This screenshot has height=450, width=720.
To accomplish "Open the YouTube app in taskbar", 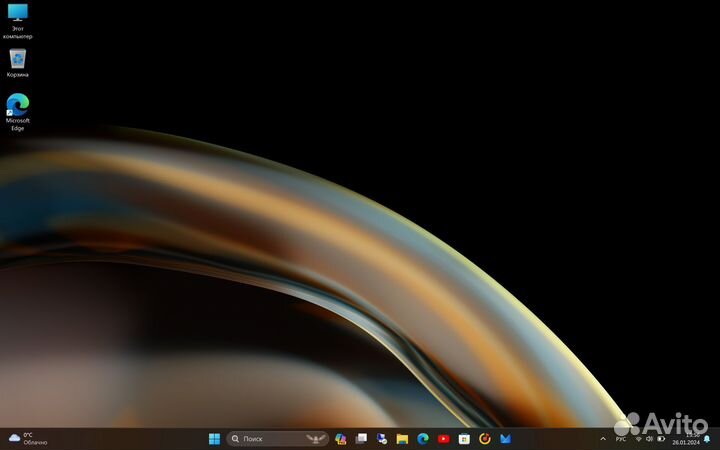I will (444, 438).
